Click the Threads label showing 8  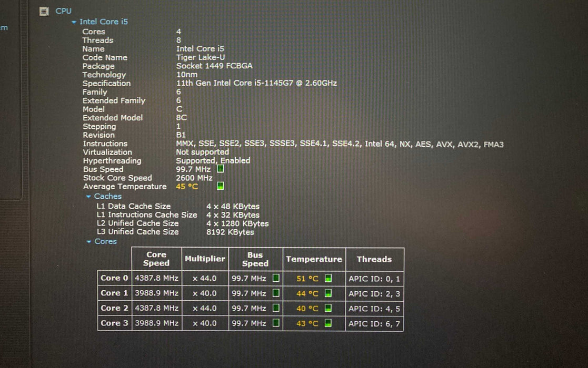coord(98,40)
